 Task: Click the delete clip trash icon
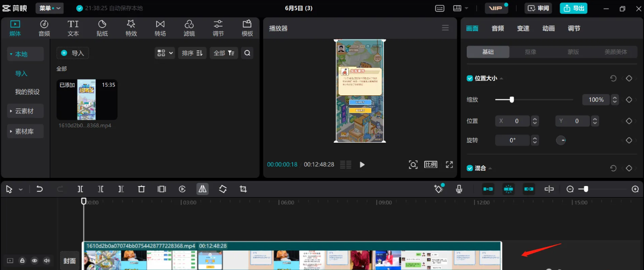142,189
